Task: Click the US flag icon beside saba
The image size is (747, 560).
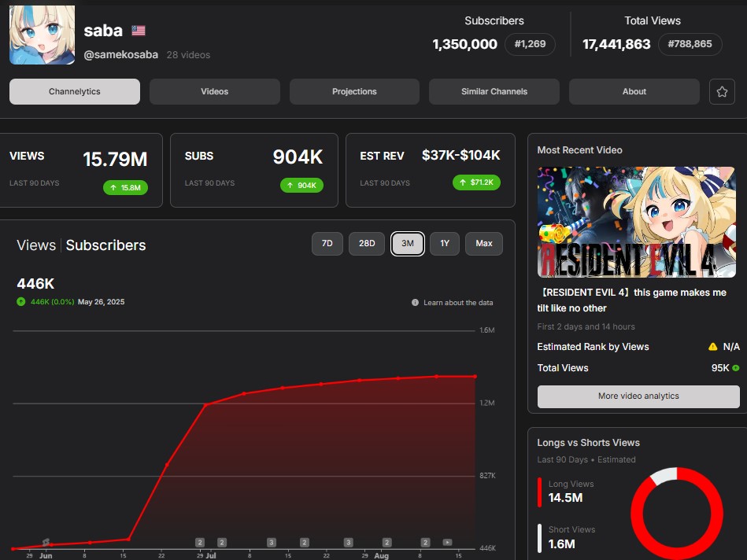Action: (x=139, y=31)
